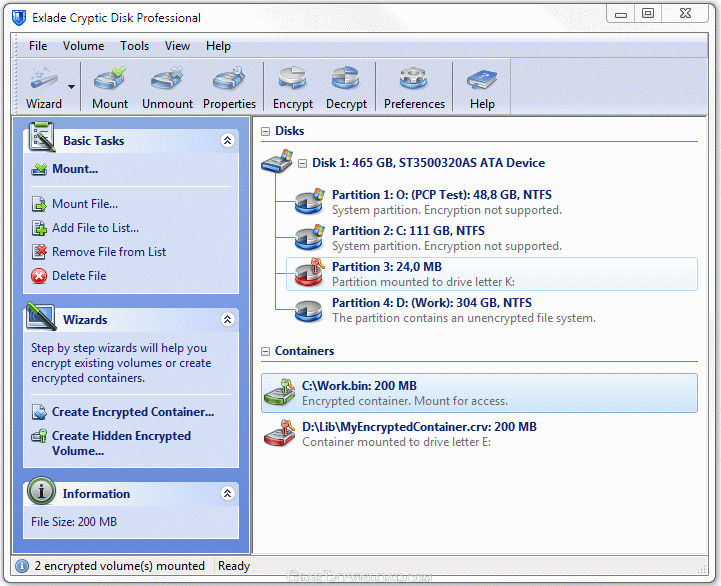The height and width of the screenshot is (586, 721).
Task: Open the Wizard dropdown arrow
Action: [x=71, y=86]
